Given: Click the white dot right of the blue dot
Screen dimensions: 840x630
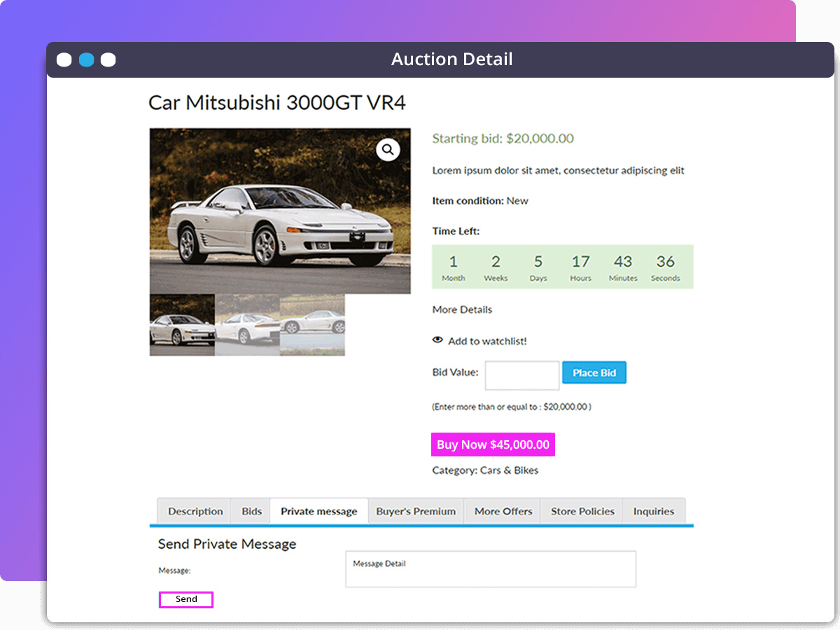Looking at the screenshot, I should tap(108, 60).
